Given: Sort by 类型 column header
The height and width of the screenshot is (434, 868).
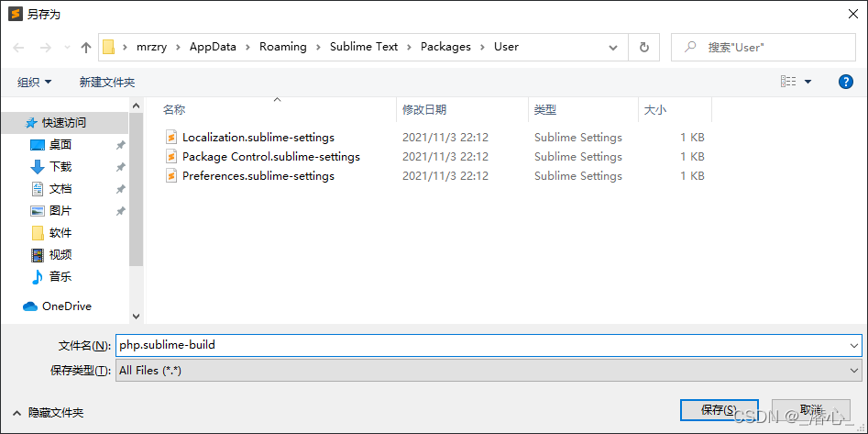Looking at the screenshot, I should coord(545,110).
